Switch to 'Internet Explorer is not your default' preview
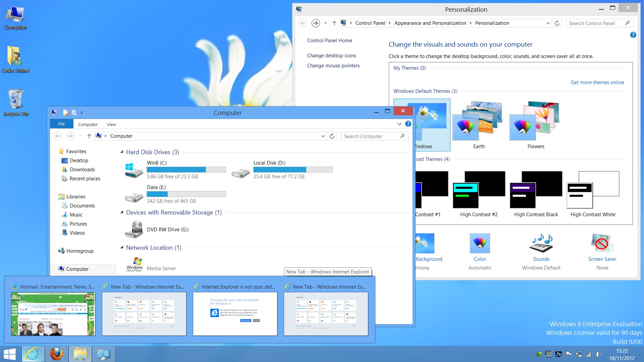644x362 pixels. (235, 309)
